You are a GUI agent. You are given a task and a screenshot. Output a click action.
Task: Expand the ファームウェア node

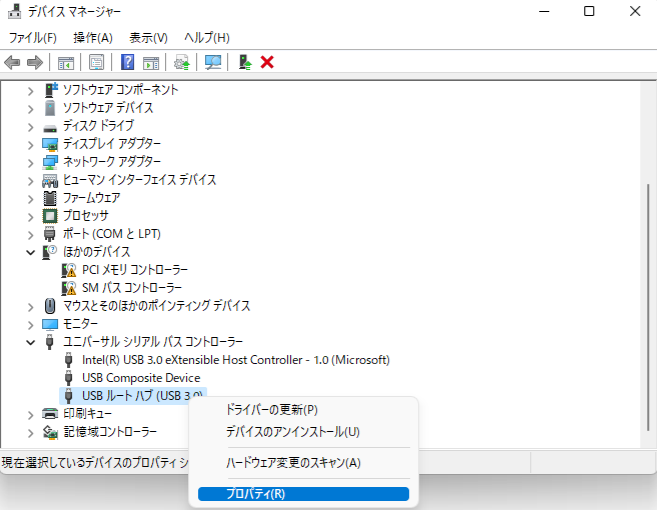(30, 199)
